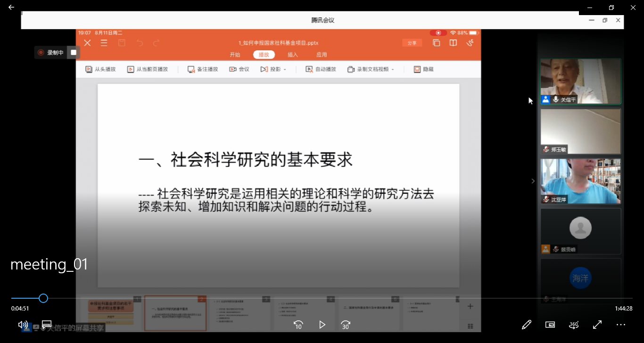Click the 从头播放 button
The width and height of the screenshot is (644, 343).
coord(100,69)
